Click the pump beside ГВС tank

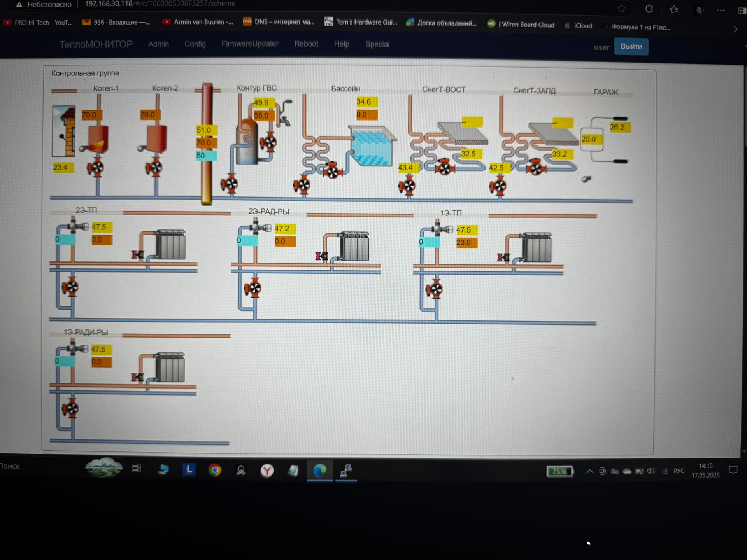click(x=268, y=142)
